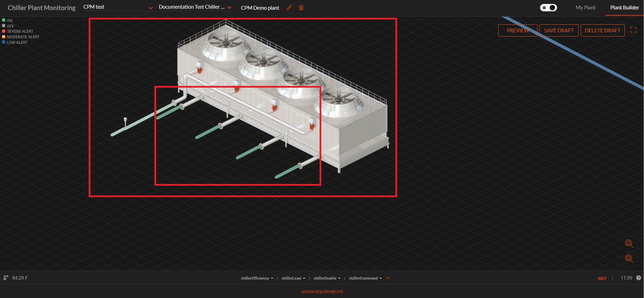Expand the points list chevron
This screenshot has height=298, width=644.
point(388,278)
